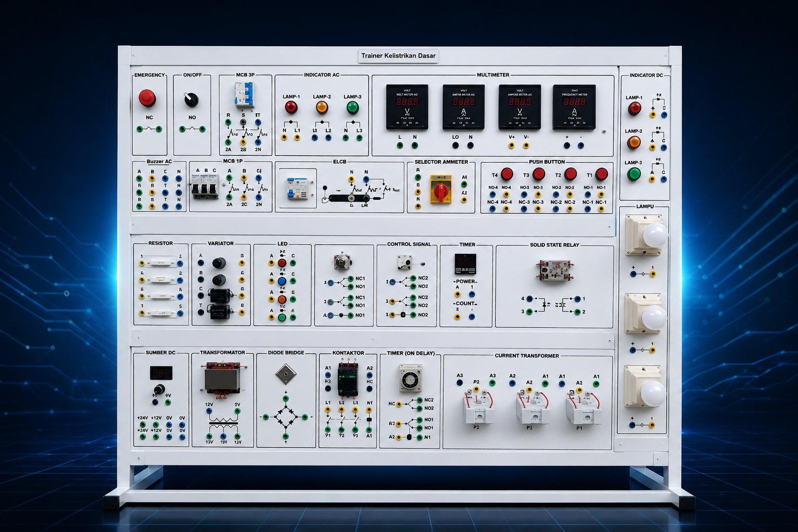This screenshot has width=798, height=532.
Task: Click the SOLID STATE RELAY label
Action: 554,245
